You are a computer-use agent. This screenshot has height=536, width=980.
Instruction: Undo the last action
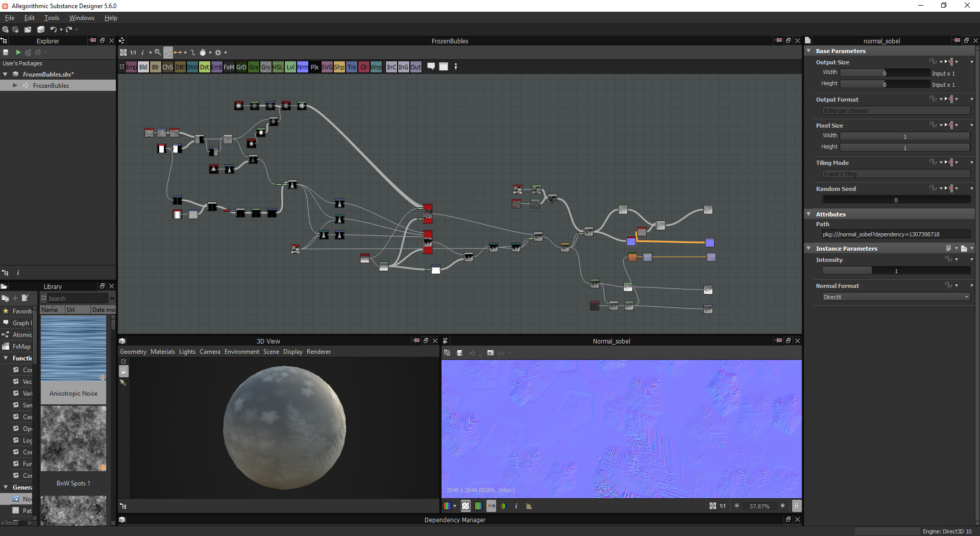click(x=53, y=30)
